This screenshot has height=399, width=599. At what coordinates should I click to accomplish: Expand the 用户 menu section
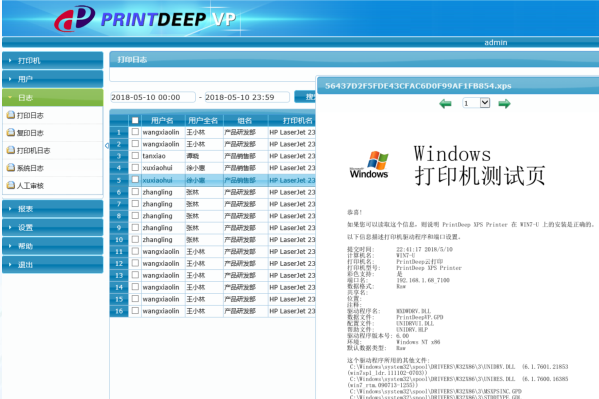point(53,79)
